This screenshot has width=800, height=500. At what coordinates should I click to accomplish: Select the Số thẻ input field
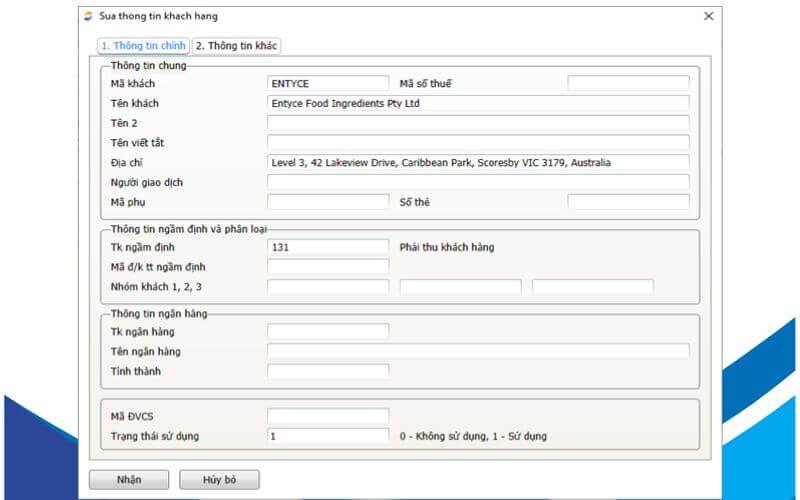[628, 202]
